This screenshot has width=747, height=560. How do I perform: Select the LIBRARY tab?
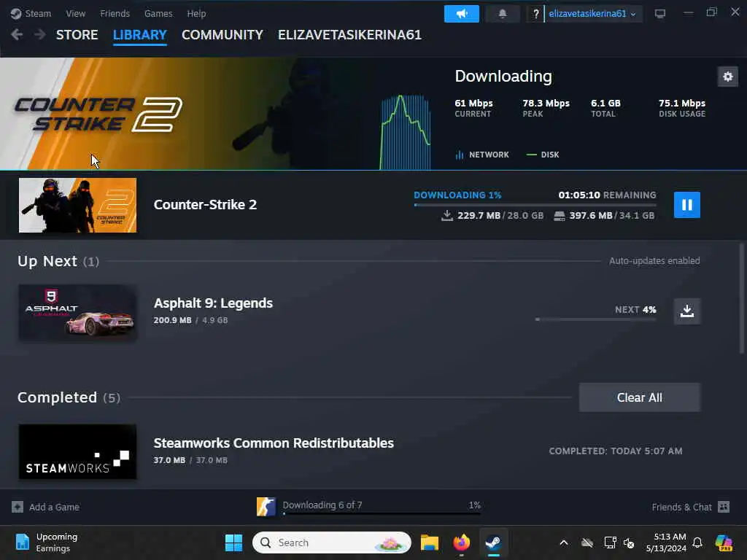[139, 35]
